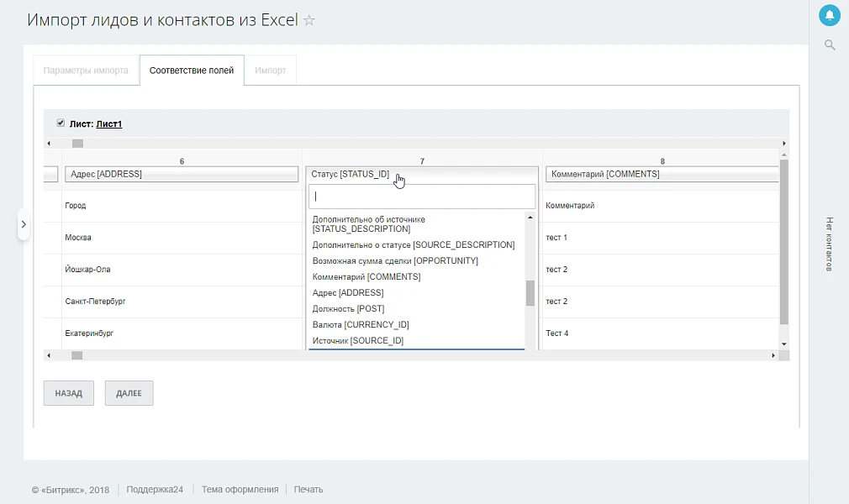Open the Комментарий [COMMENTS] column dropdown
Image resolution: width=849 pixels, height=504 pixels.
pyautogui.click(x=662, y=174)
